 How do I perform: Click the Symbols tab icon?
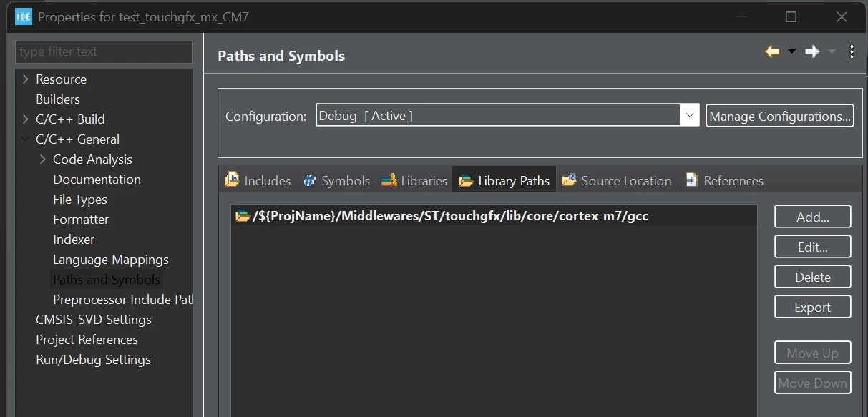pyautogui.click(x=310, y=180)
